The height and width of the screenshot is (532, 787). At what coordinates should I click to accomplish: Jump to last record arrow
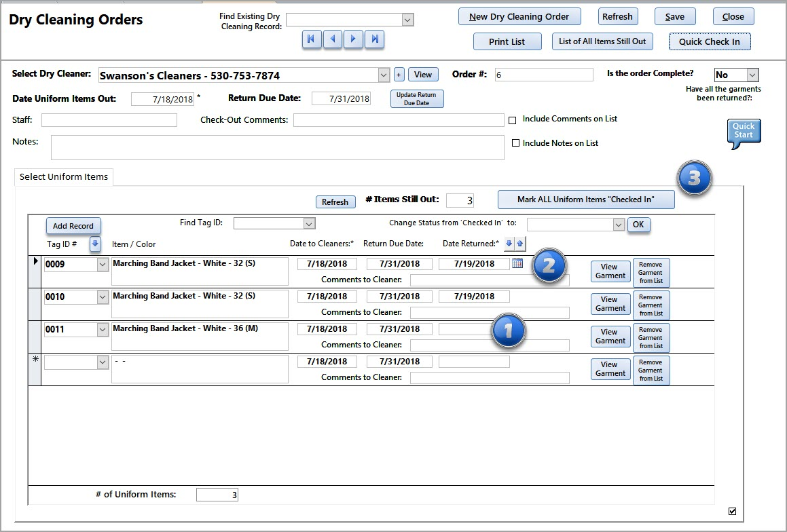pyautogui.click(x=374, y=39)
